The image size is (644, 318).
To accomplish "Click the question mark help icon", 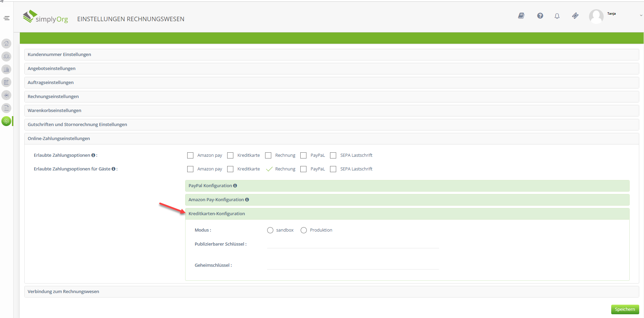I will pyautogui.click(x=540, y=16).
